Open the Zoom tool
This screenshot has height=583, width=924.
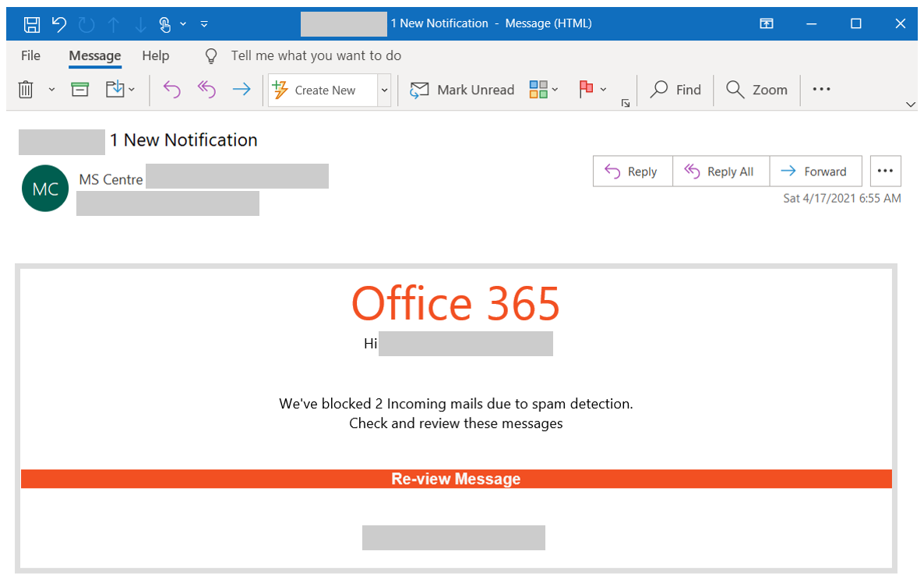tap(755, 90)
